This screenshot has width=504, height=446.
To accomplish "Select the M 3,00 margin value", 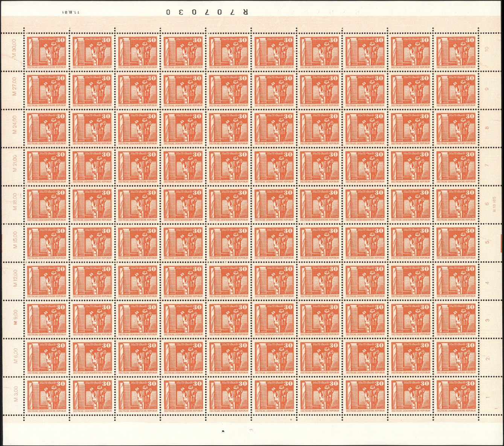I will click(x=15, y=393).
